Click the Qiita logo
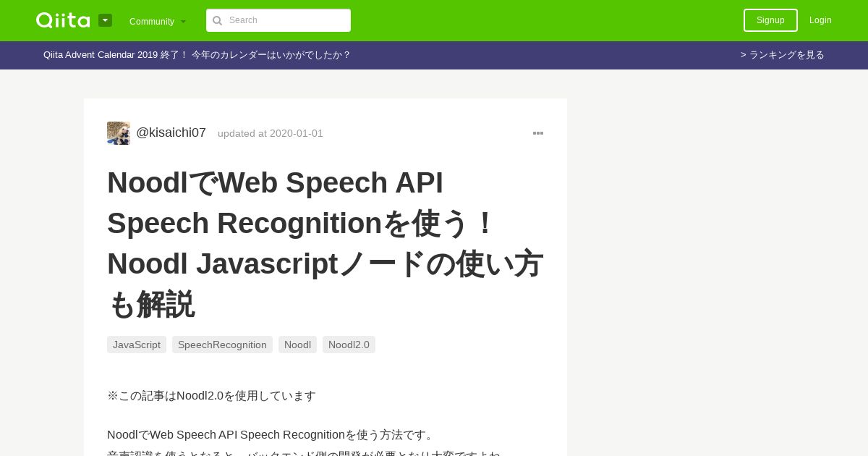 click(63, 20)
